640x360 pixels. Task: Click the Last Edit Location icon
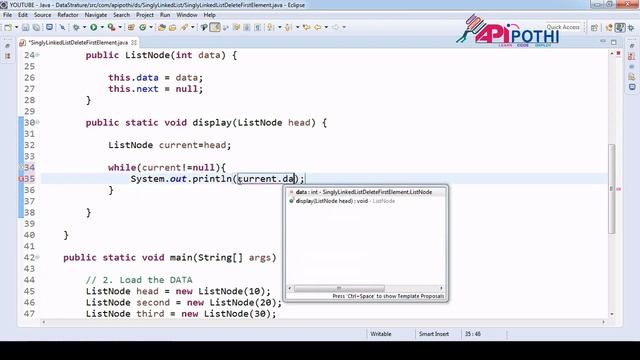(306, 27)
